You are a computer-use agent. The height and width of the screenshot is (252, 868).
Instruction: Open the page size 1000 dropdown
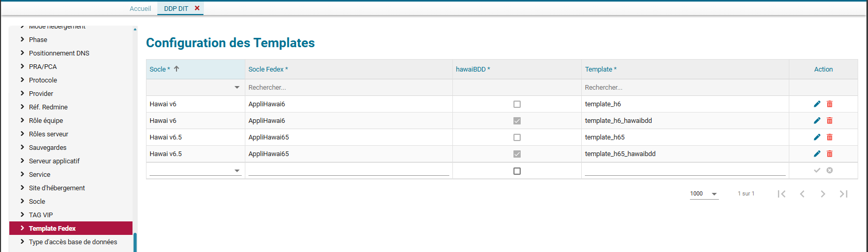[714, 194]
